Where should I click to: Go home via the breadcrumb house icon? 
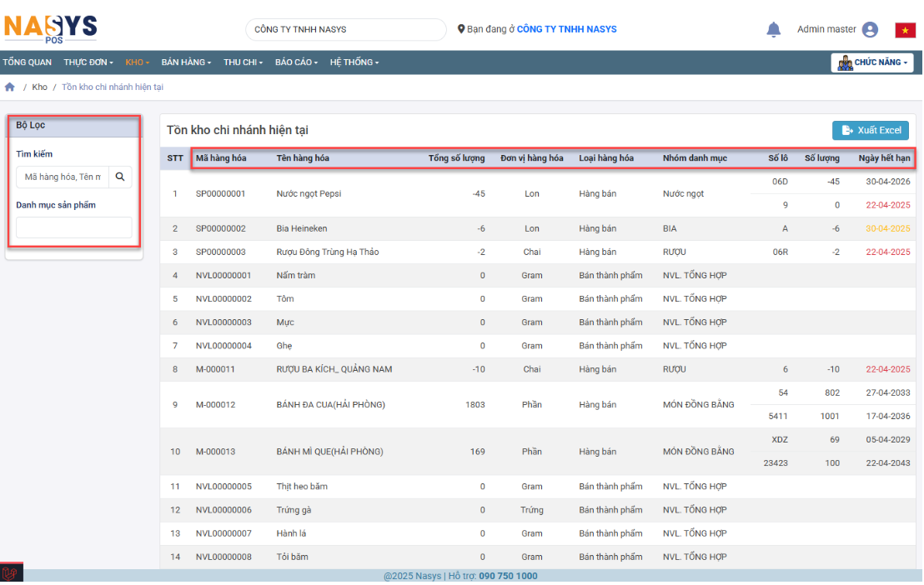[x=10, y=87]
